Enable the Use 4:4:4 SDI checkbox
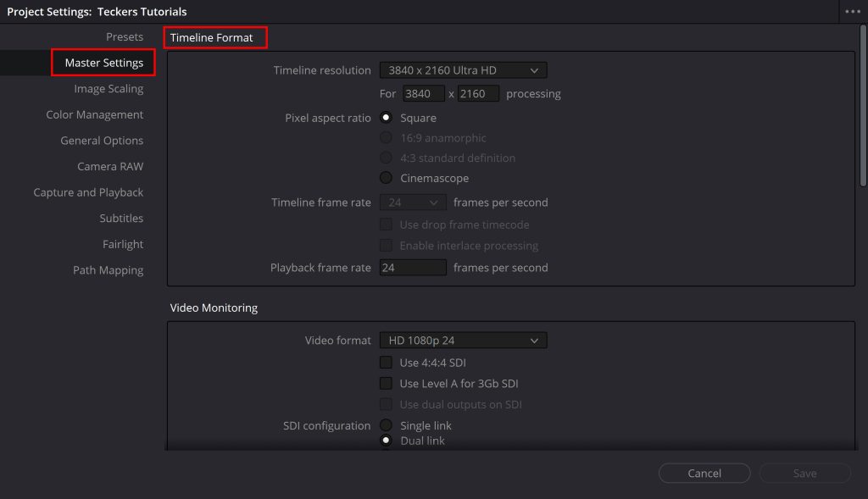The height and width of the screenshot is (499, 868). pyautogui.click(x=386, y=362)
